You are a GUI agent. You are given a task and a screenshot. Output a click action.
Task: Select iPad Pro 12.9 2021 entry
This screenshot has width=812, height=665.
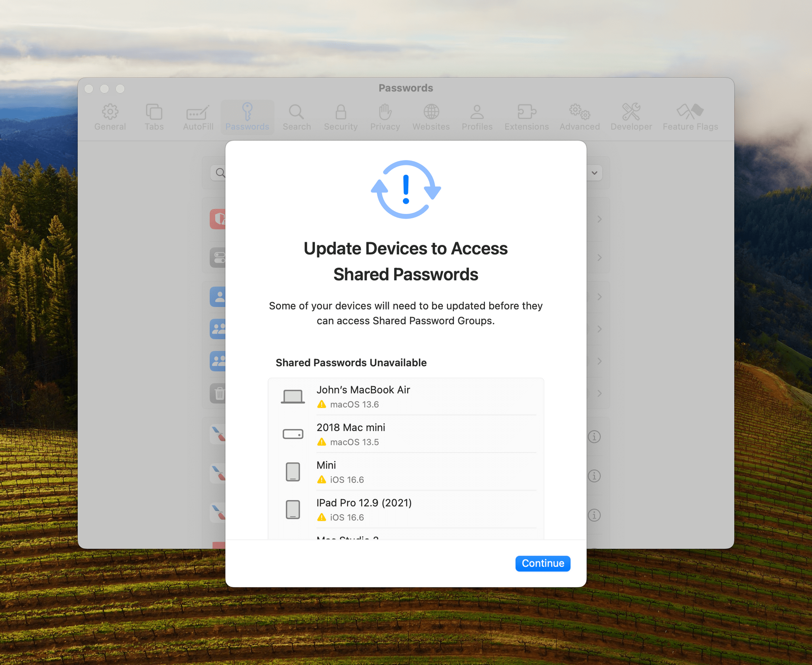[406, 509]
